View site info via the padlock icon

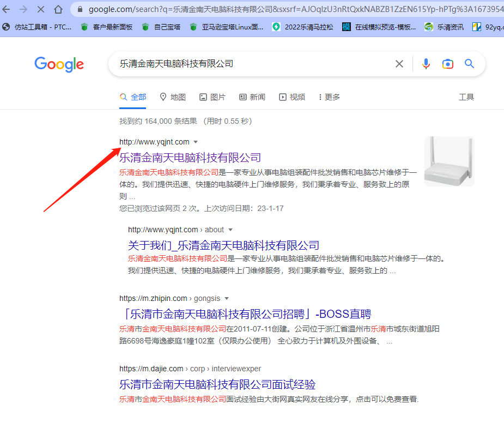pos(80,9)
